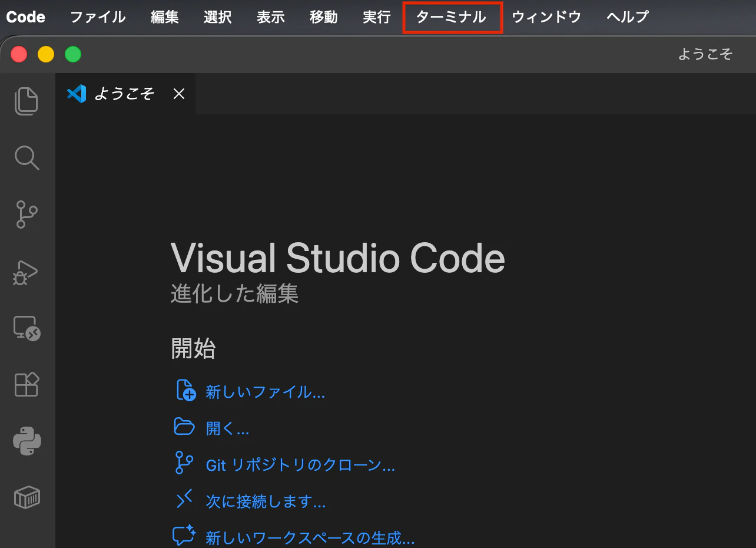
Task: Click the 進化した編集 subtitle text
Action: (x=235, y=293)
